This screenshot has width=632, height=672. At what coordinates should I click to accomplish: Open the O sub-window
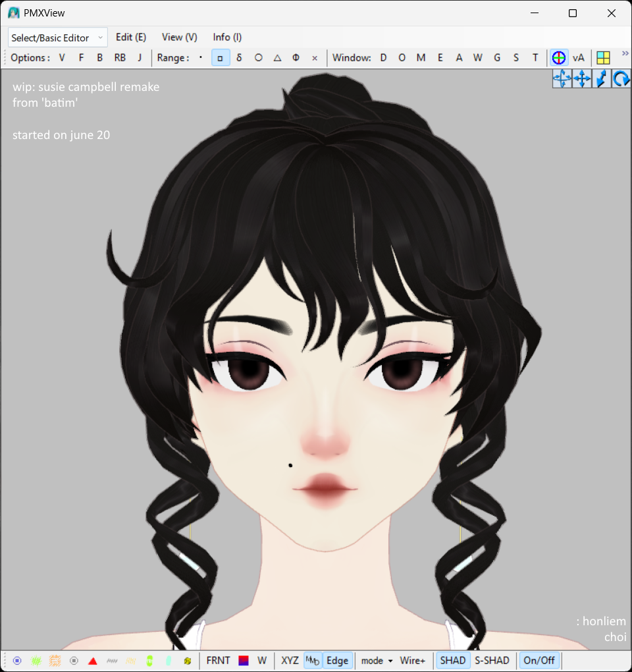[402, 58]
